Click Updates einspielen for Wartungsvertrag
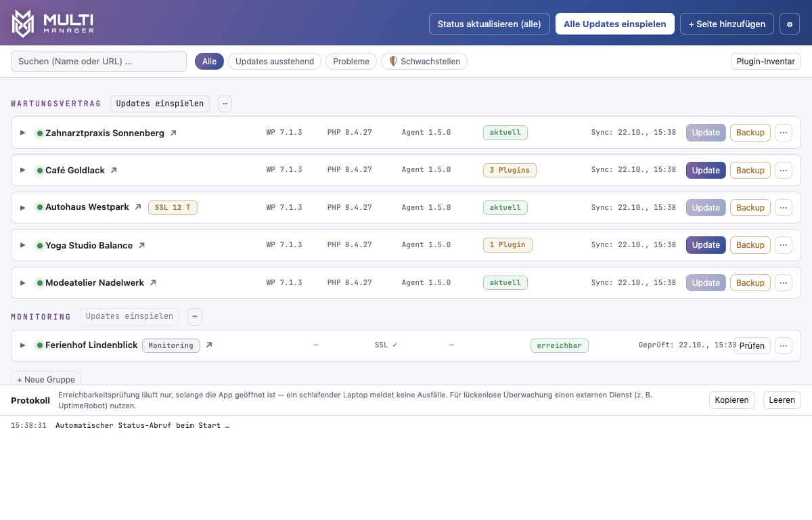The height and width of the screenshot is (520, 812). coord(160,104)
